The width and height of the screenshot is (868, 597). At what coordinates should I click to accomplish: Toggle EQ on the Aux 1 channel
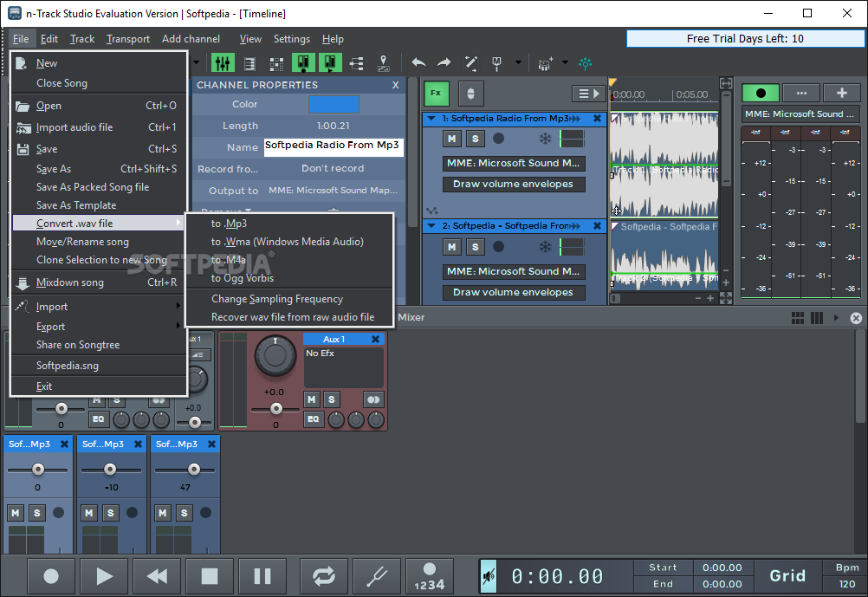click(x=313, y=419)
